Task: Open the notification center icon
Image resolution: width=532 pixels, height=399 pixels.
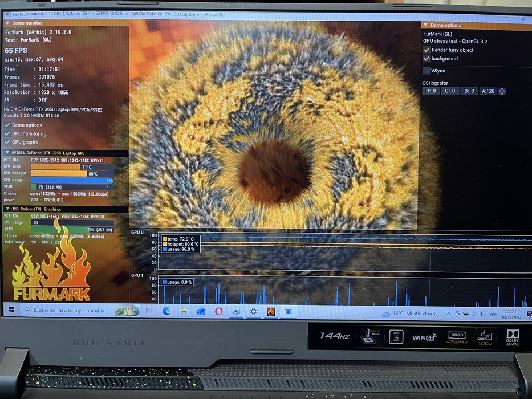Action: [x=529, y=315]
